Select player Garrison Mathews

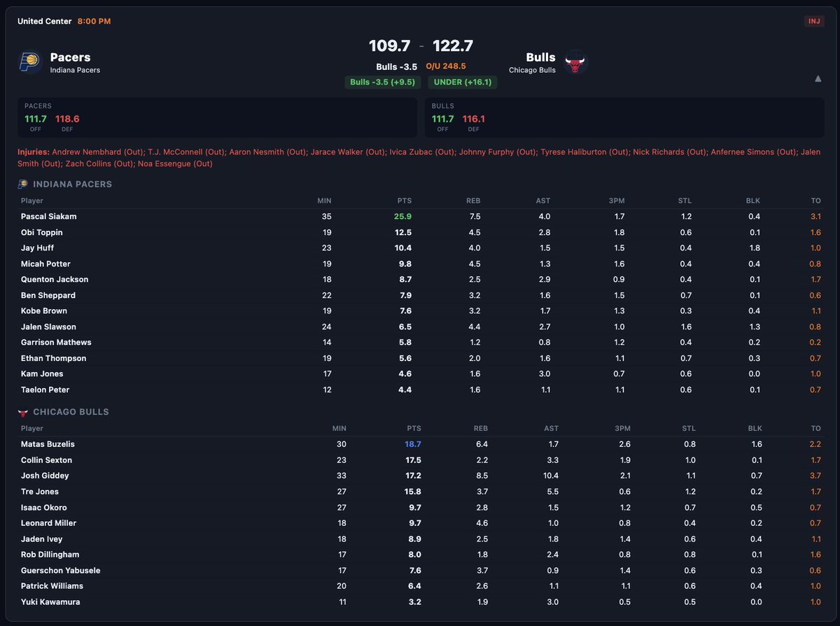[56, 343]
